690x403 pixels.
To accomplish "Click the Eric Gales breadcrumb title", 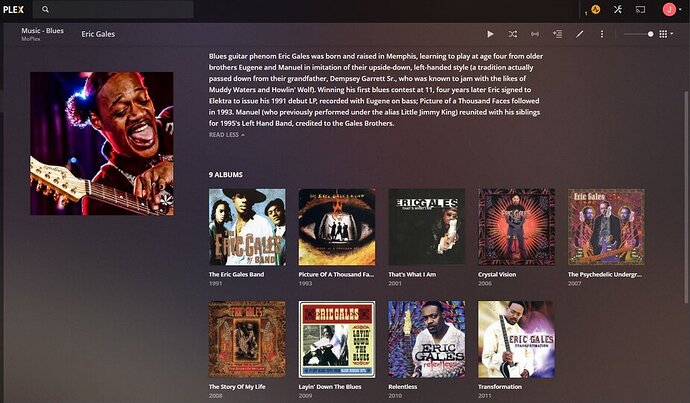I will coord(98,34).
